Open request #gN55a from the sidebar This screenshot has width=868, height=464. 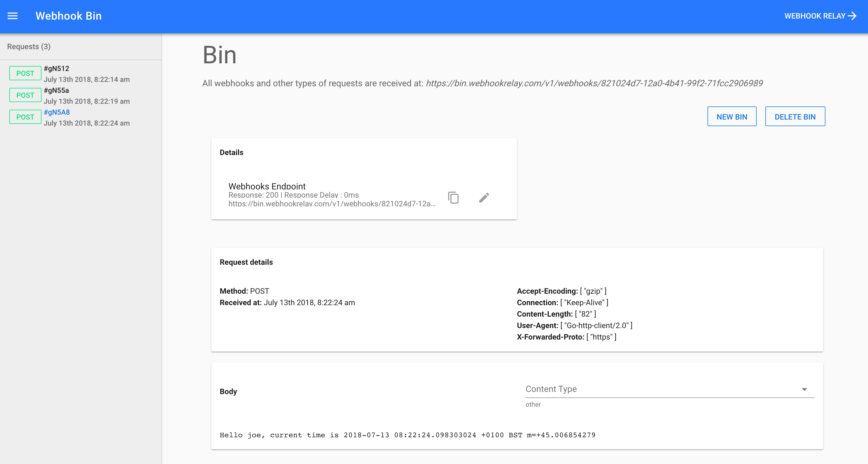pyautogui.click(x=56, y=90)
